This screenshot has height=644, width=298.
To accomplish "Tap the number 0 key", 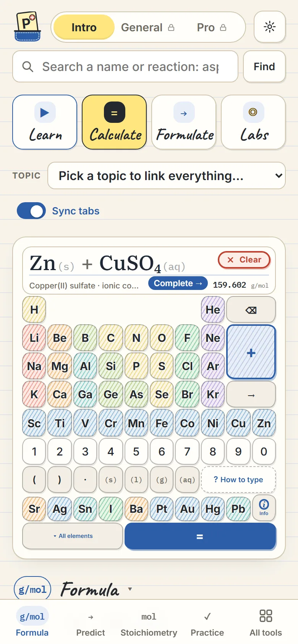I will coord(264,451).
